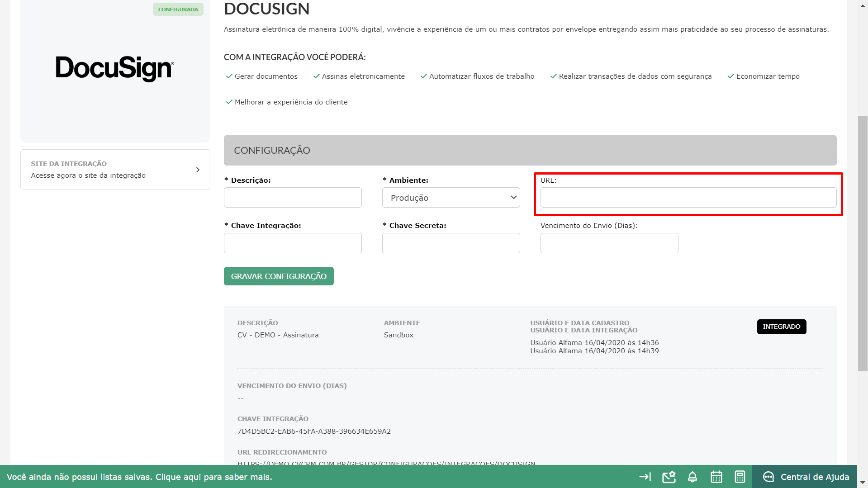The image size is (868, 488).
Task: Click the page vertical scrollbar thumb
Action: (x=863, y=243)
